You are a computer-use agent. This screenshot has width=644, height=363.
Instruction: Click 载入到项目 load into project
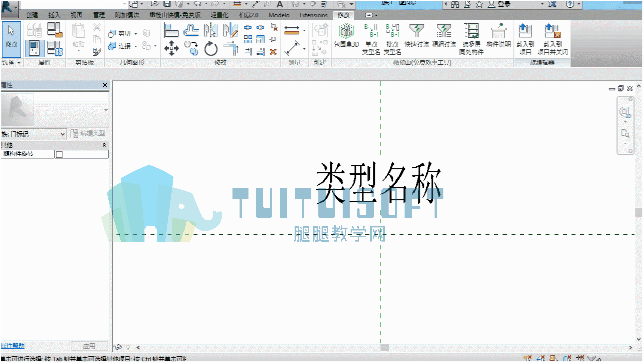pos(525,39)
